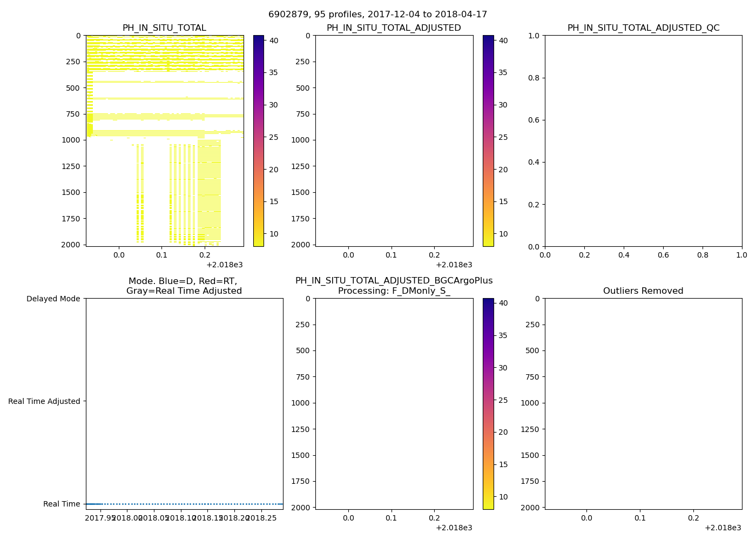Click the PH_IN_SITU_TOTAL_ADJUSTED_BGCArgoPlus title

[x=394, y=281]
